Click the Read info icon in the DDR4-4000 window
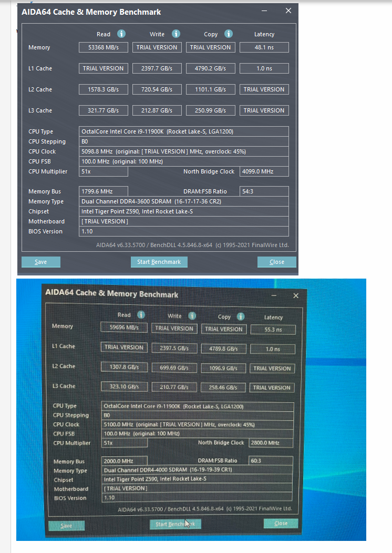392x553 pixels. click(x=141, y=314)
